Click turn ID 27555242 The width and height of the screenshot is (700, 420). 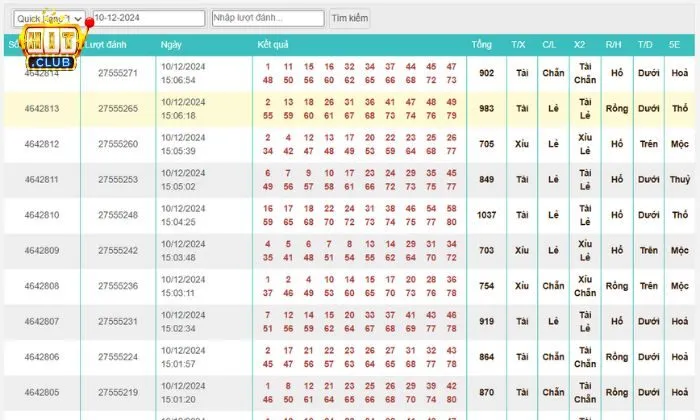click(x=118, y=250)
